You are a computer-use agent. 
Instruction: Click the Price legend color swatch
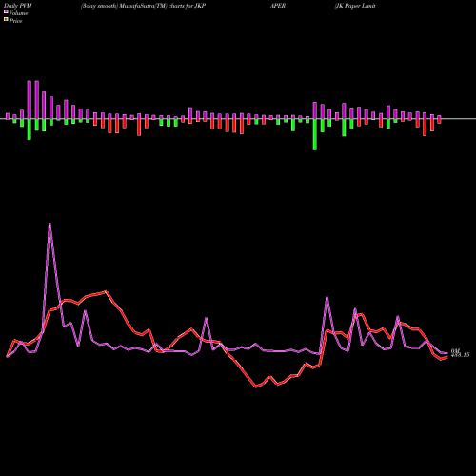(x=6, y=20)
